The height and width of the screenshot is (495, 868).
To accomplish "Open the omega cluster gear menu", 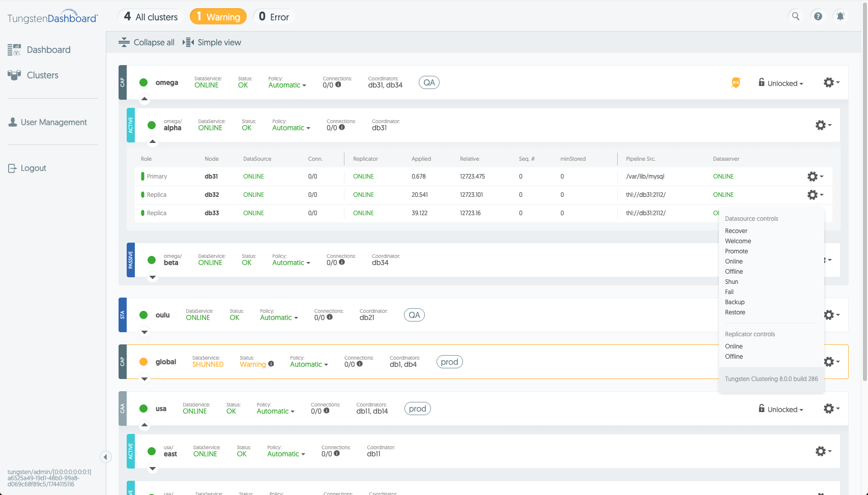I will (831, 82).
